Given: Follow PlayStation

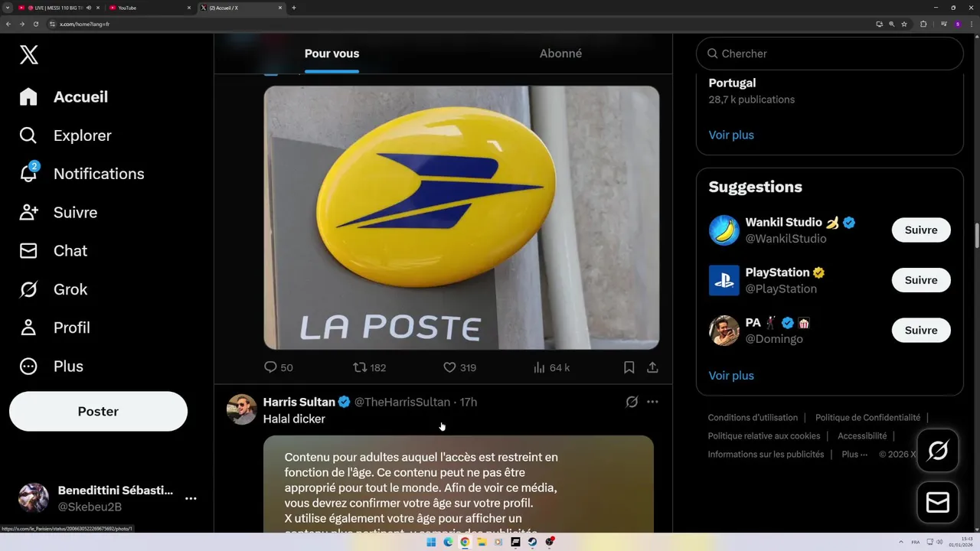Looking at the screenshot, I should click(921, 280).
